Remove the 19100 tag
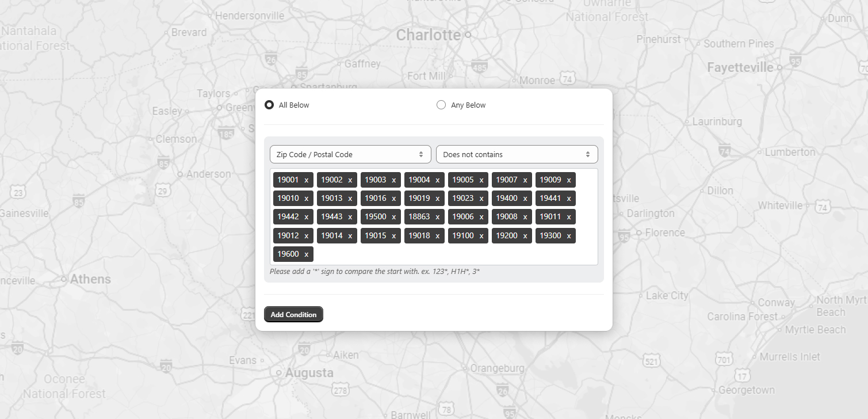The image size is (868, 419). [481, 235]
